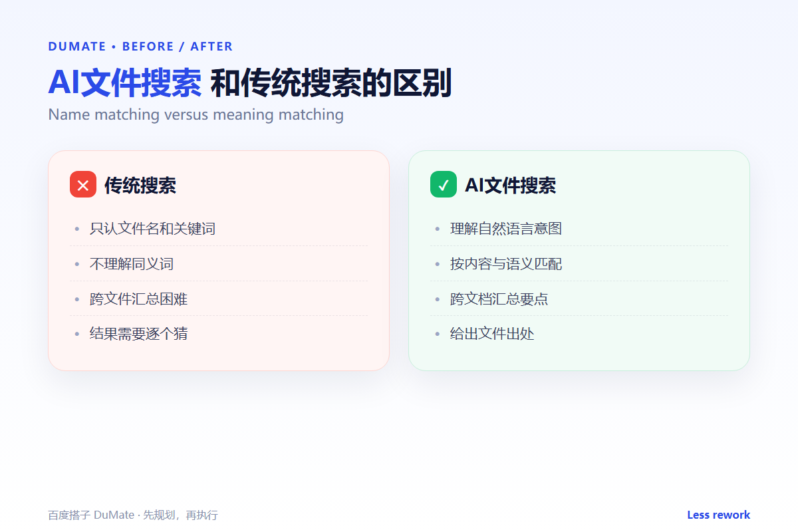The image size is (798, 532).
Task: Click the text 给出文件出处
Action: 492,334
